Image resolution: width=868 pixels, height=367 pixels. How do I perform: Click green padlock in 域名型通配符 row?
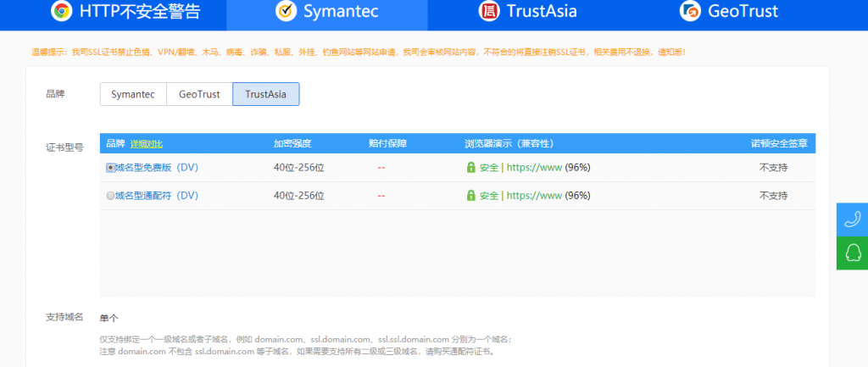click(471, 196)
